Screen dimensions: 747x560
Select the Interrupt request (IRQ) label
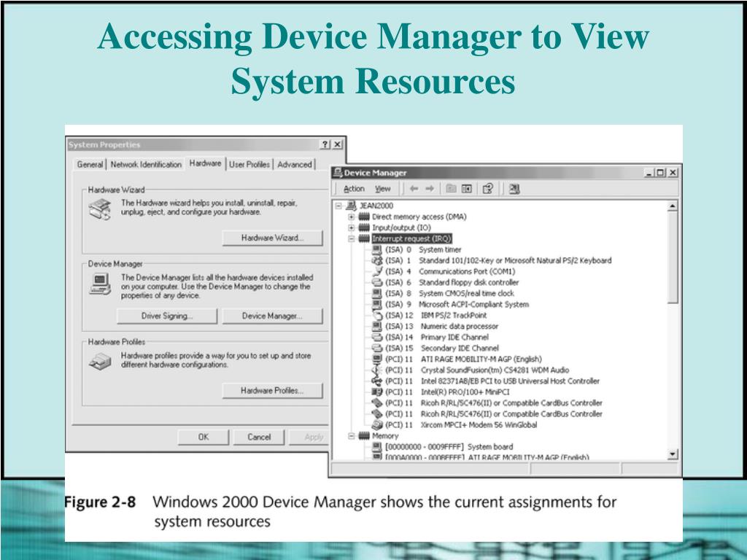411,238
